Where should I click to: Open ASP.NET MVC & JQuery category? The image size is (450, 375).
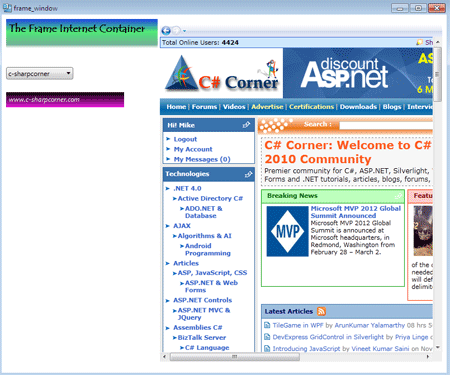pos(204,314)
